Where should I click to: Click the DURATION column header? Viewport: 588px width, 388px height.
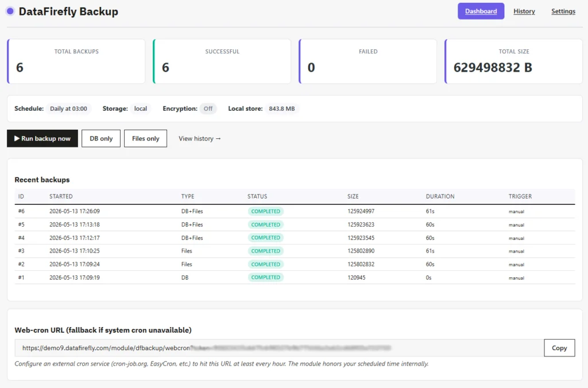pos(440,196)
